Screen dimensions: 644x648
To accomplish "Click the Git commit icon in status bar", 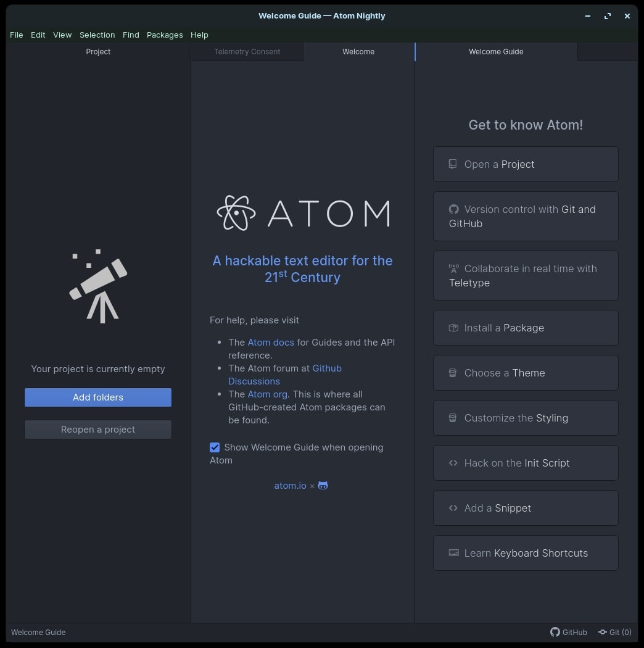I will coord(603,633).
